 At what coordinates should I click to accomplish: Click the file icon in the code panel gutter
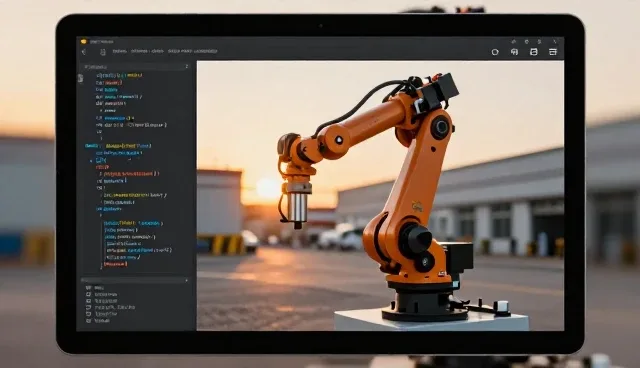[x=80, y=78]
